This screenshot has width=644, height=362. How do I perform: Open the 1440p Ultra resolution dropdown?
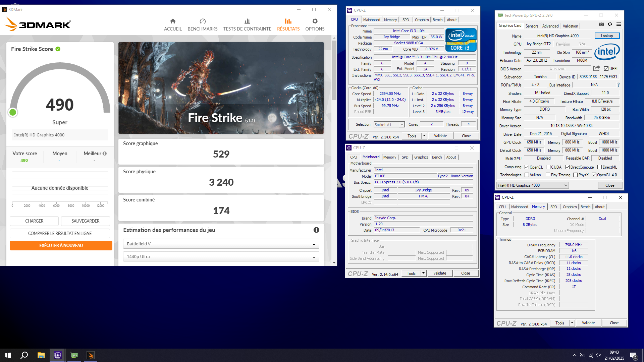click(221, 257)
